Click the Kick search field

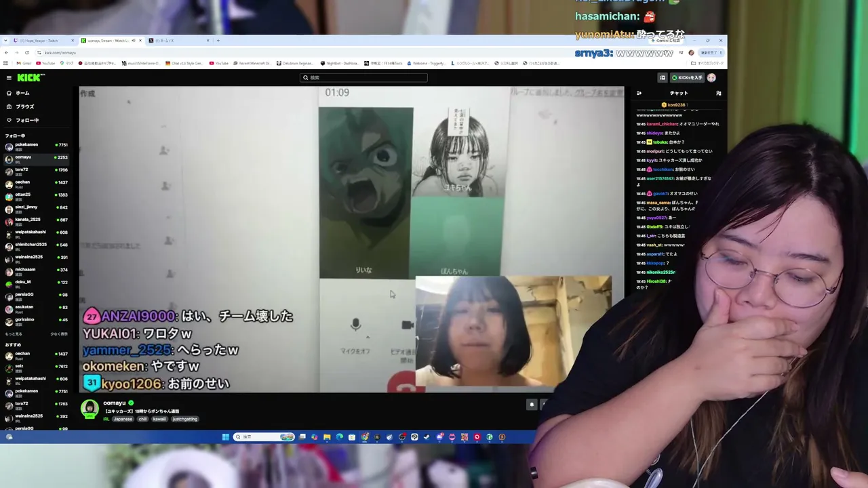coord(363,77)
